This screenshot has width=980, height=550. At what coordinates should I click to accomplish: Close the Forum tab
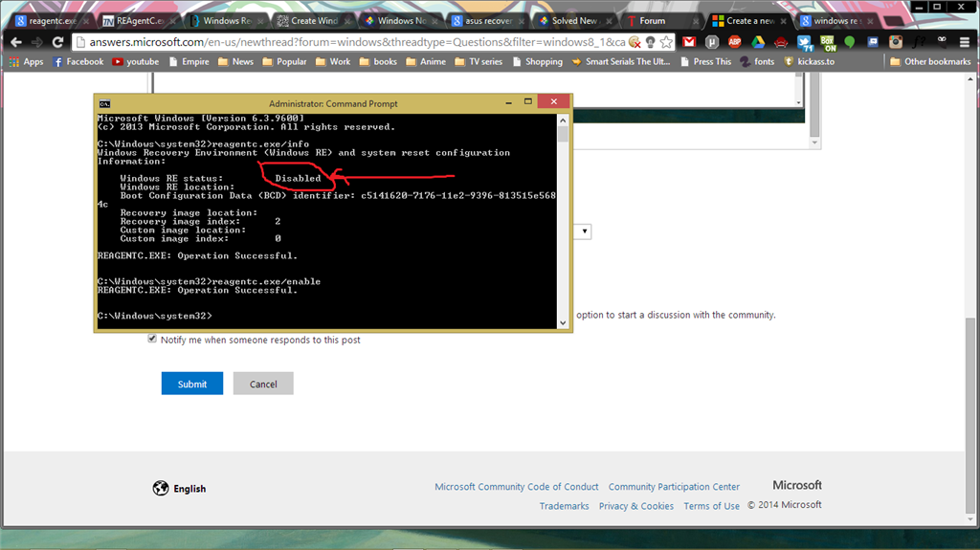point(696,21)
